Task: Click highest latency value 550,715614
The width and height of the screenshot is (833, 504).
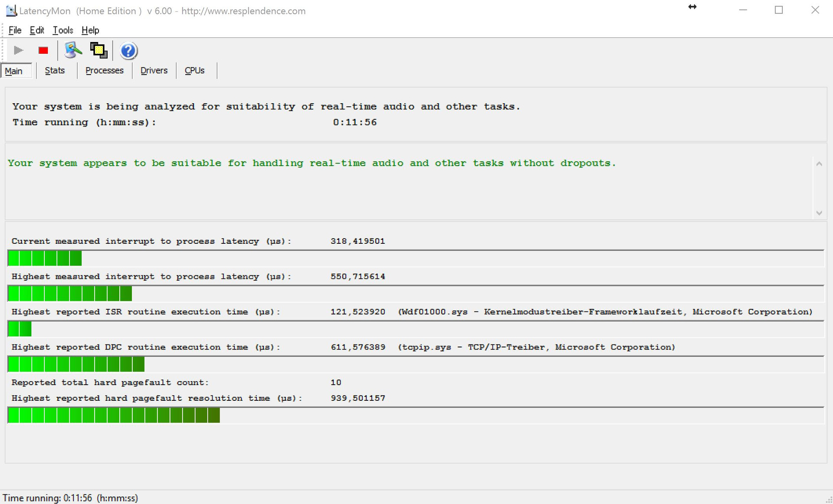Action: click(357, 277)
